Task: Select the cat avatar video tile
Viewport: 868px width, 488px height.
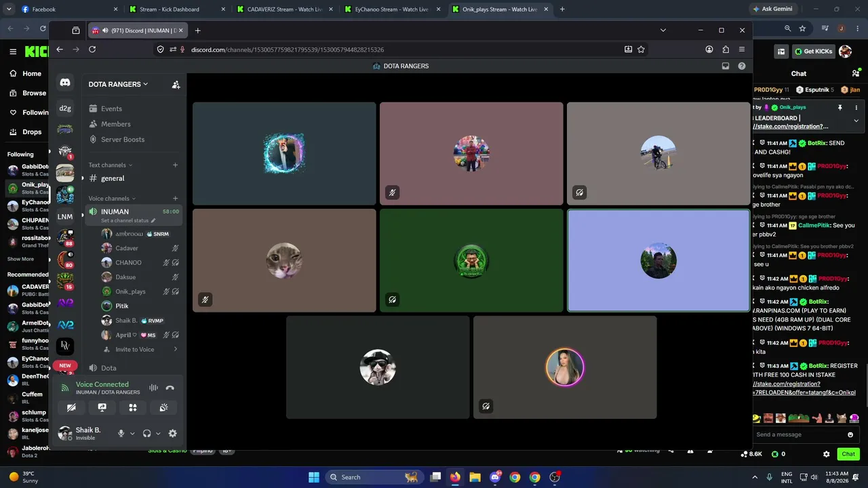Action: pos(284,260)
